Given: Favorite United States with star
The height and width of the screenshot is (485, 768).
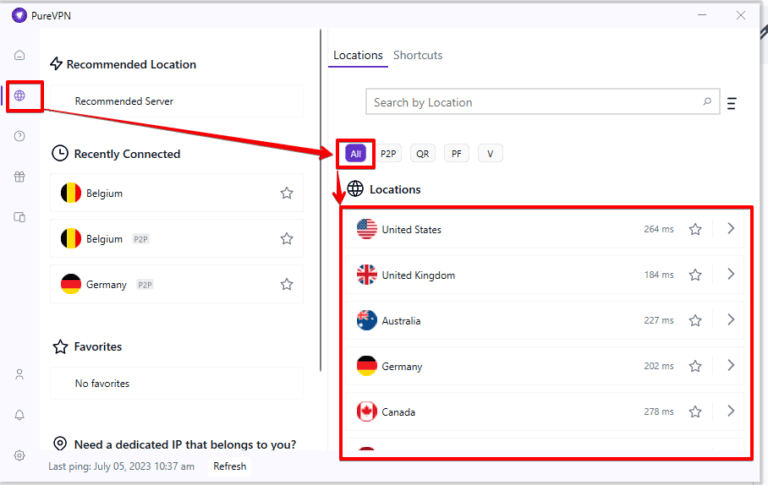Looking at the screenshot, I should [695, 229].
